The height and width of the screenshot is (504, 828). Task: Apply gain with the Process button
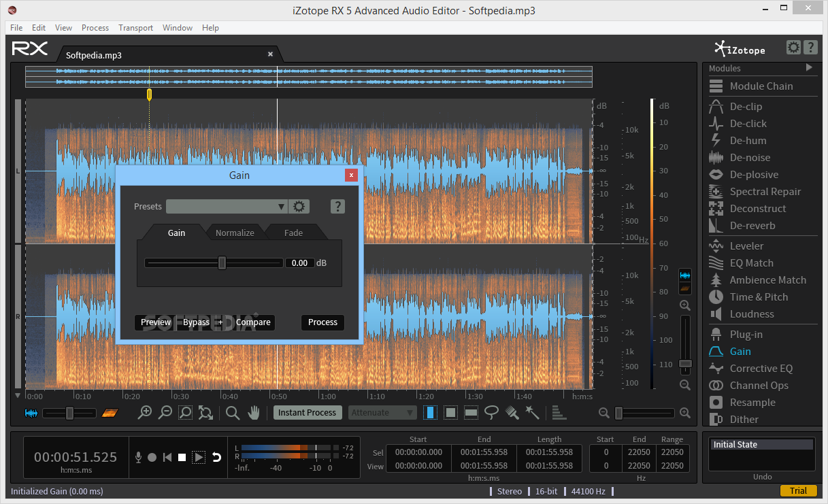322,322
